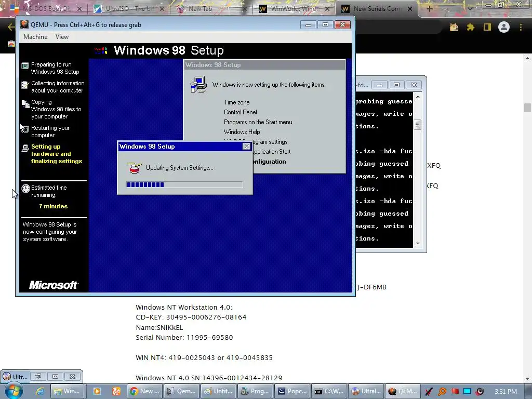Screen dimensions: 532x399
Task: Open a new browser tab with plus button
Action: point(429,9)
